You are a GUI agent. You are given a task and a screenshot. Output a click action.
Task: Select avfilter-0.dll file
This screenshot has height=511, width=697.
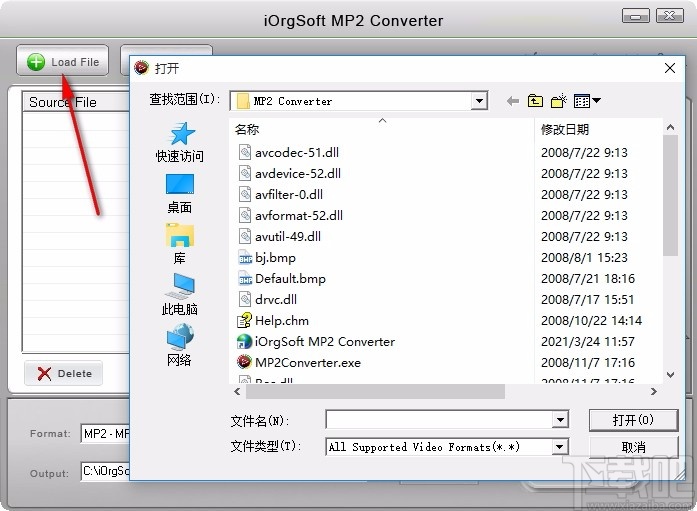pyautogui.click(x=289, y=194)
